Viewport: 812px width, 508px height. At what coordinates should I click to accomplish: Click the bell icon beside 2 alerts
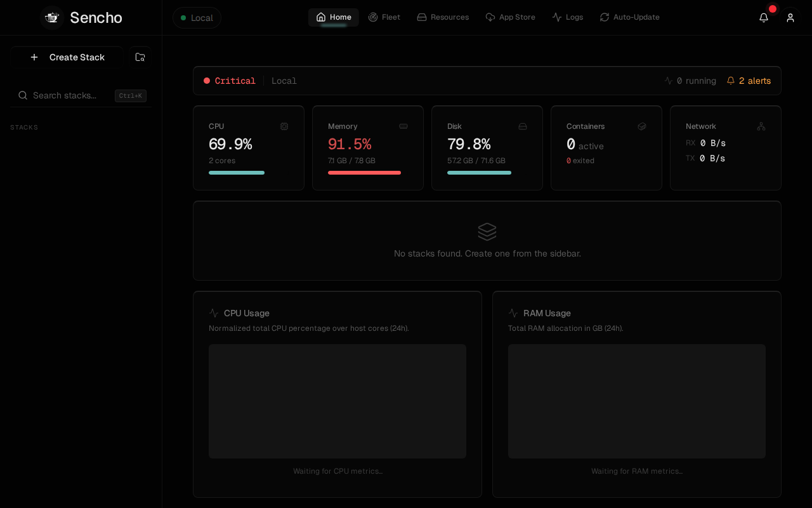[x=731, y=81]
